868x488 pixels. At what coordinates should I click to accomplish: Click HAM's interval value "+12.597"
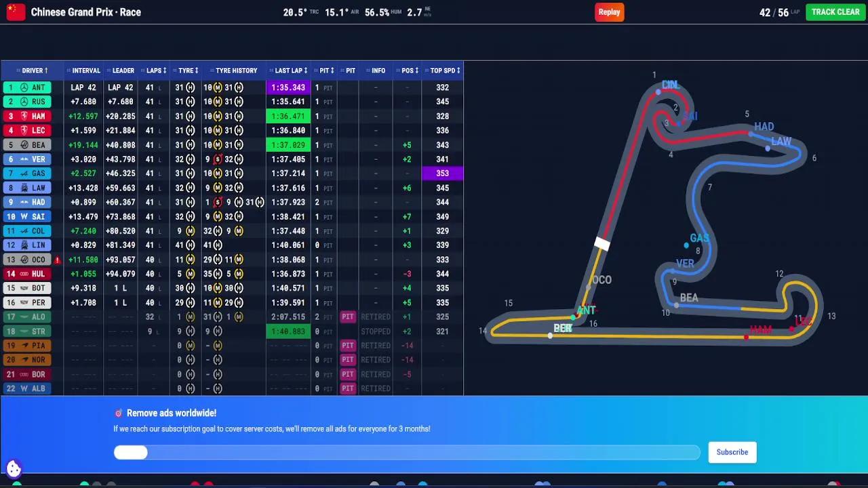point(83,116)
